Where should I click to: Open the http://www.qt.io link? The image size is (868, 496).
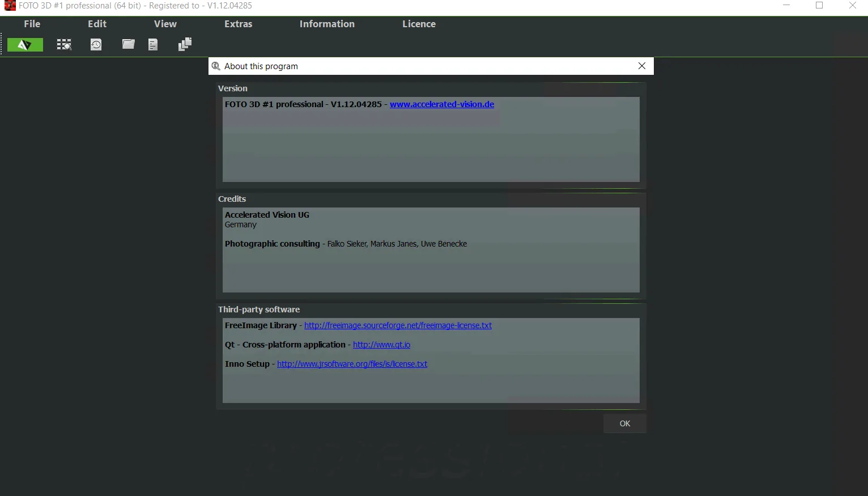tap(381, 345)
